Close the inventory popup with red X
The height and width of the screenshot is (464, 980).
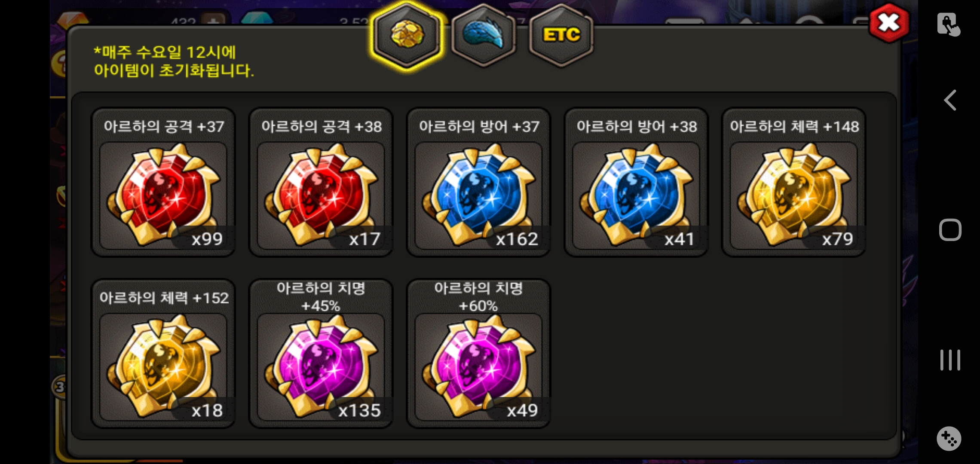pyautogui.click(x=889, y=23)
